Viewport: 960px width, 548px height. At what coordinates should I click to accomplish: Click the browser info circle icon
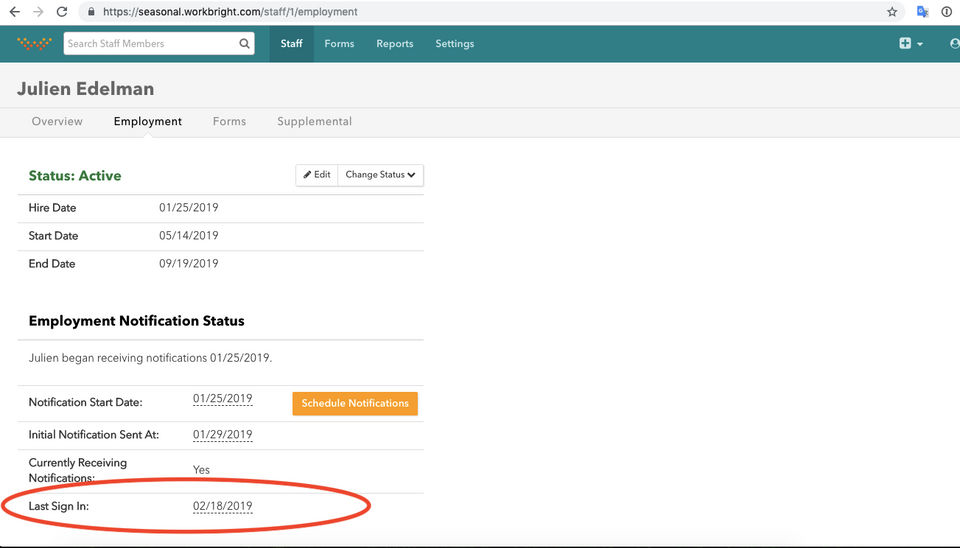(x=947, y=12)
